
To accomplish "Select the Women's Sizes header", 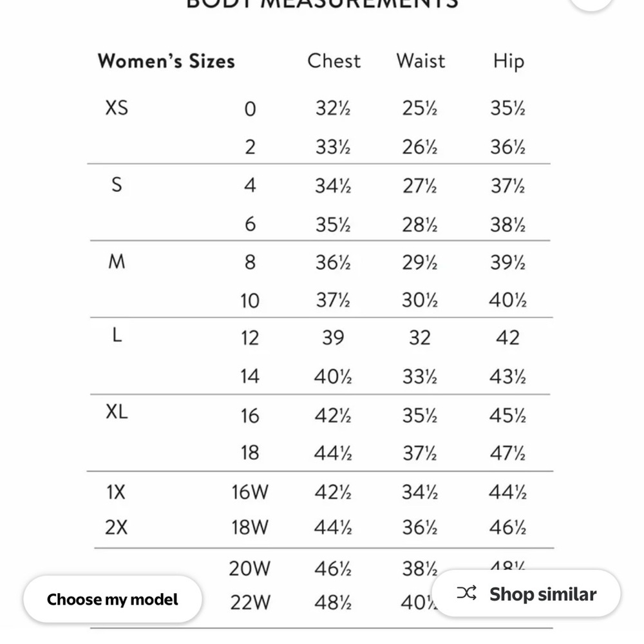I will (x=166, y=61).
